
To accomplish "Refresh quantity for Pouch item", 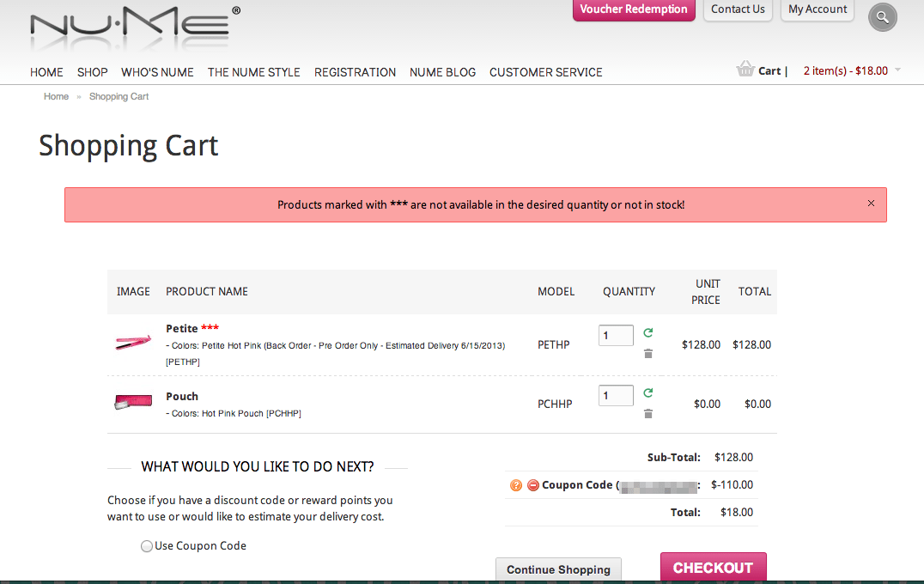I will (648, 393).
